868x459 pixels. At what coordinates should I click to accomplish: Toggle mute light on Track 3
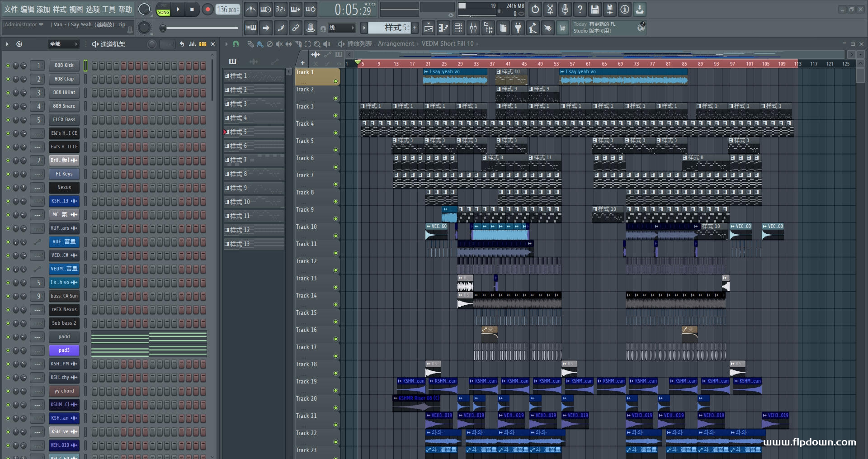pos(335,116)
